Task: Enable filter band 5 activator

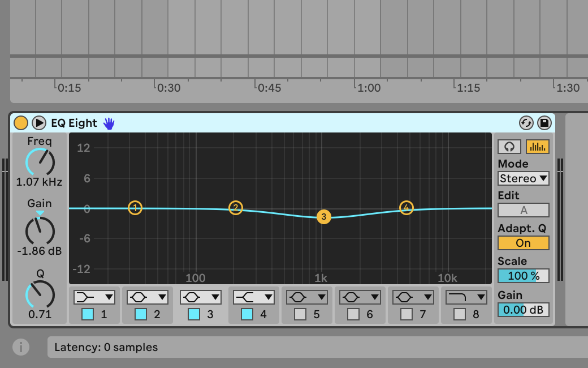Action: (x=300, y=314)
